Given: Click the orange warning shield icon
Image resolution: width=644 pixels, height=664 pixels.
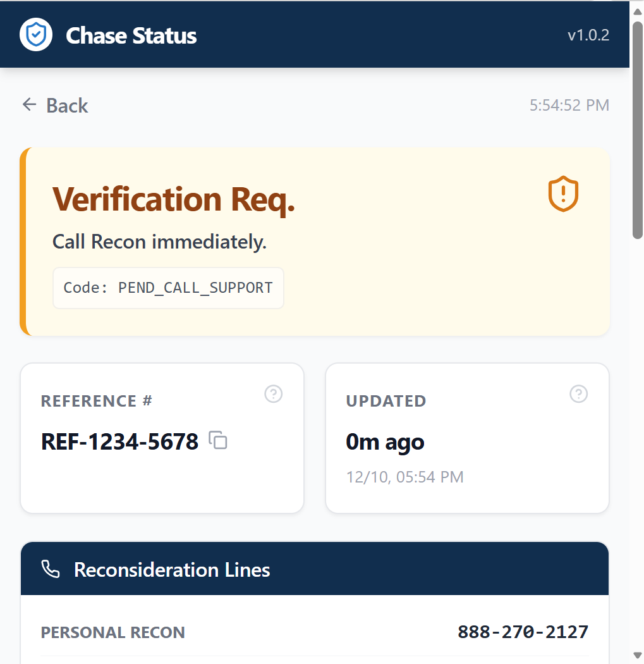Looking at the screenshot, I should tap(562, 194).
